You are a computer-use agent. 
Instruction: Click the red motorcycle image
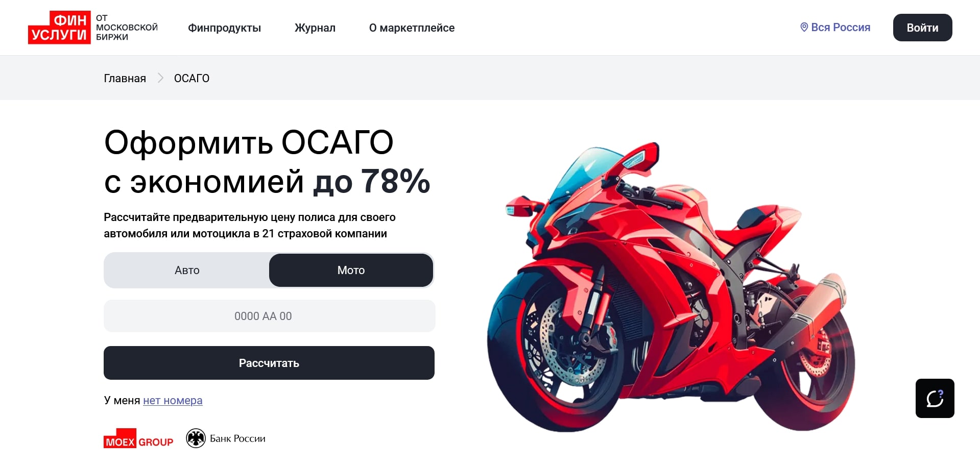[x=671, y=287]
